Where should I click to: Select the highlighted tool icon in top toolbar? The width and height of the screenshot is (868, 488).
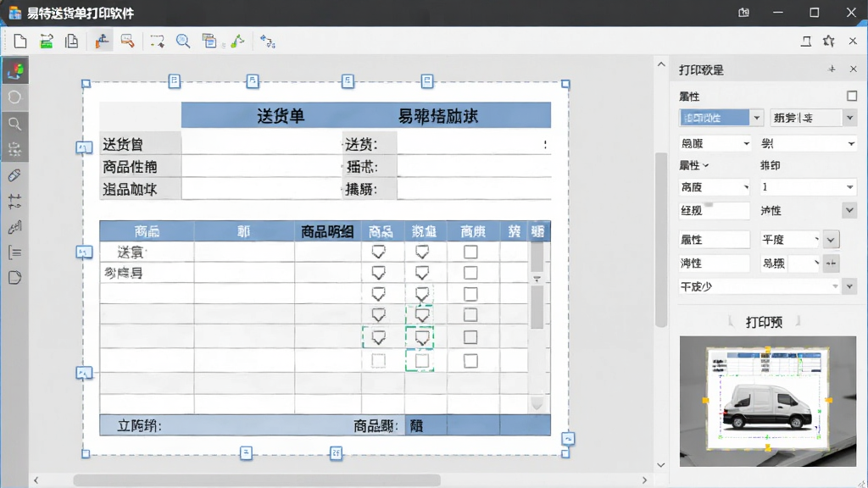[x=101, y=41]
